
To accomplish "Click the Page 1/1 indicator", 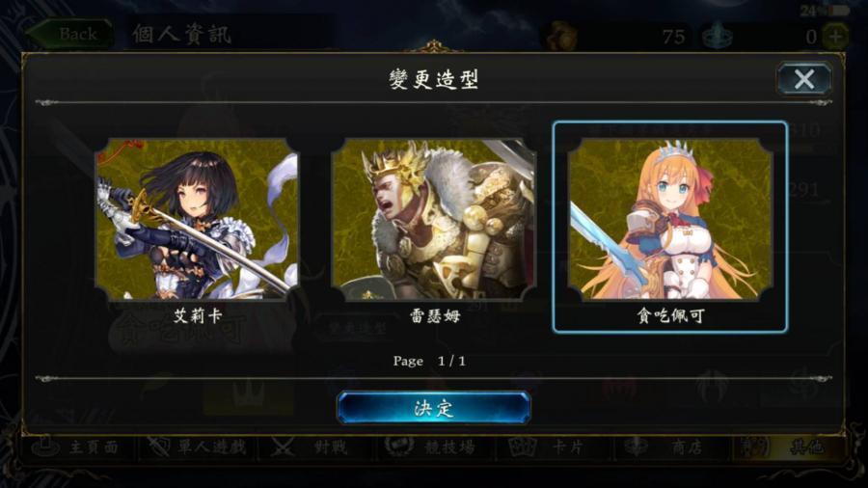I will tap(429, 362).
